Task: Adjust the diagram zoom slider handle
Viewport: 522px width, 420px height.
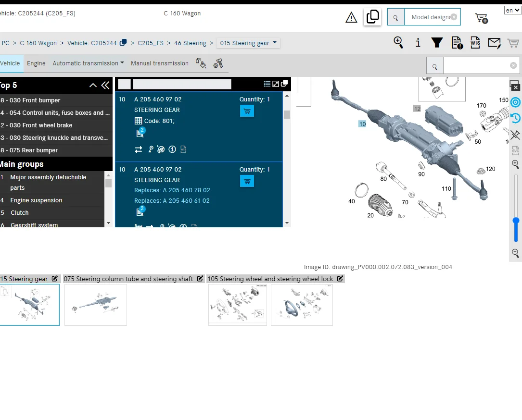Action: click(516, 221)
